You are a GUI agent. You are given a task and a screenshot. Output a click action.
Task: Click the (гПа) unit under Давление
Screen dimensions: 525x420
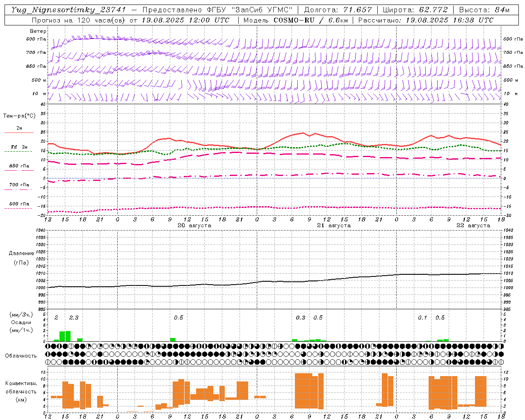(x=21, y=263)
